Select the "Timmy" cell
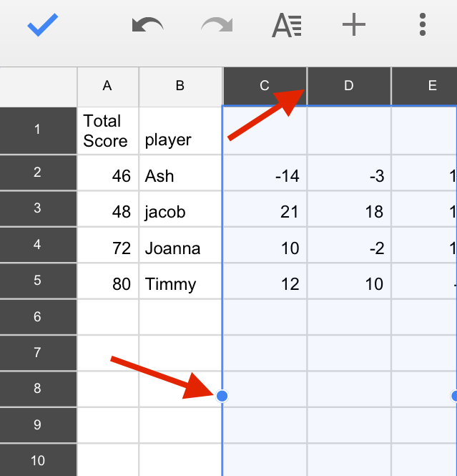The width and height of the screenshot is (457, 476). pos(181,281)
